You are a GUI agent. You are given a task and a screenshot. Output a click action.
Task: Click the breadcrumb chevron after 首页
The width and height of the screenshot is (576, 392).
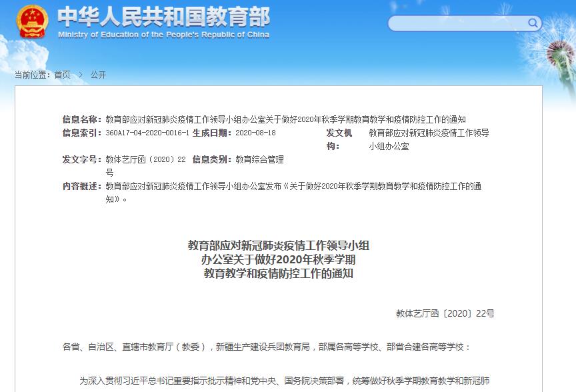tap(81, 75)
